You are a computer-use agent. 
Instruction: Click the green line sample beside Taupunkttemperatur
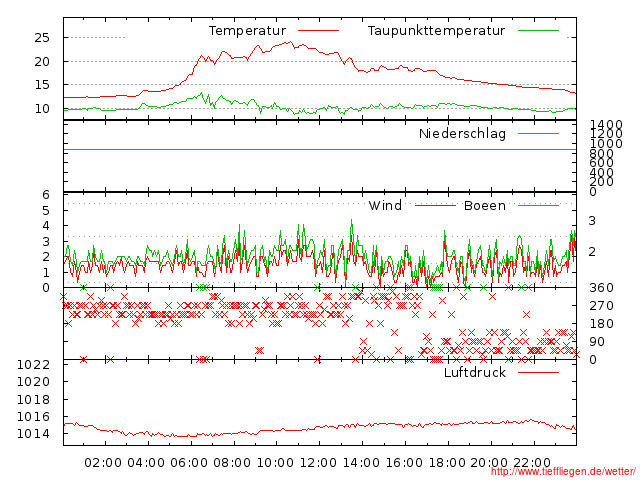point(539,31)
